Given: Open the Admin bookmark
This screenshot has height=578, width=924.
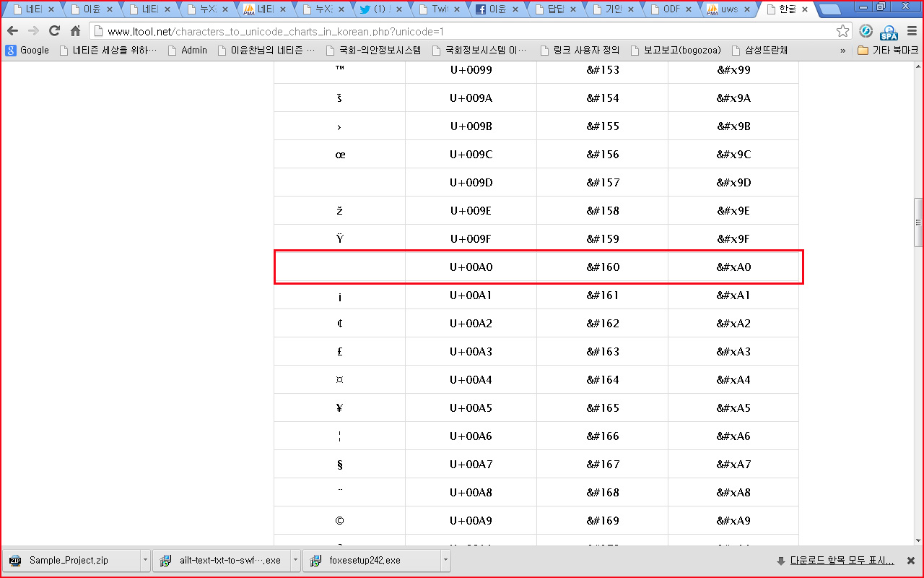Looking at the screenshot, I should click(x=187, y=51).
